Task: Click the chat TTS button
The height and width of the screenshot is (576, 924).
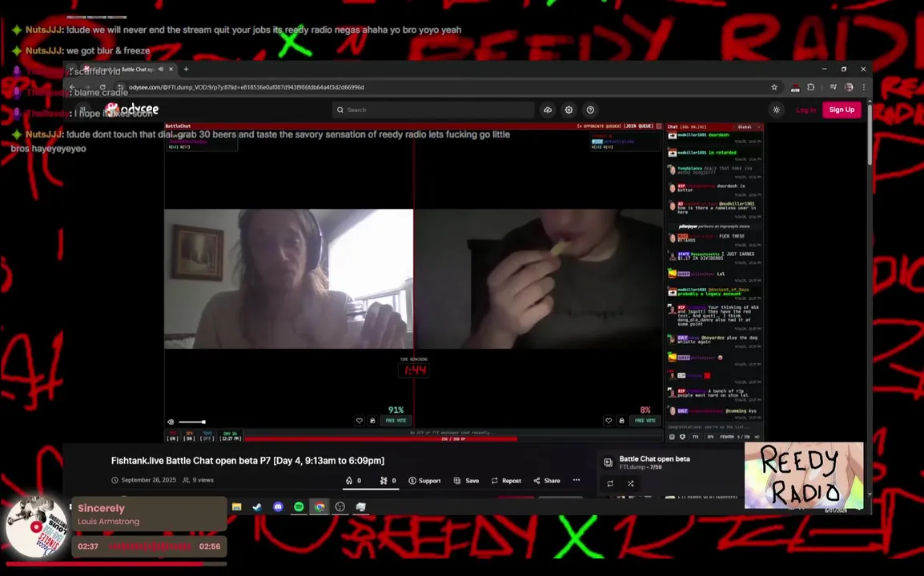Action: 695,437
